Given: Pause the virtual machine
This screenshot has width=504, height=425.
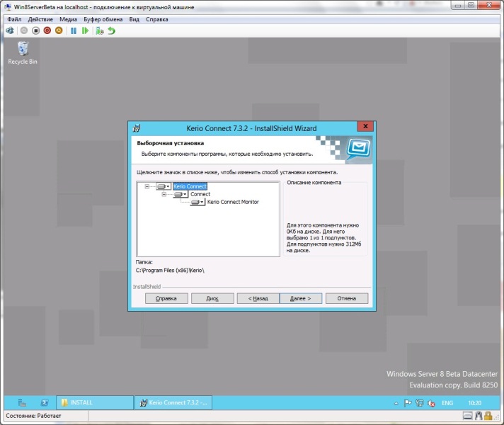Looking at the screenshot, I should click(x=73, y=30).
